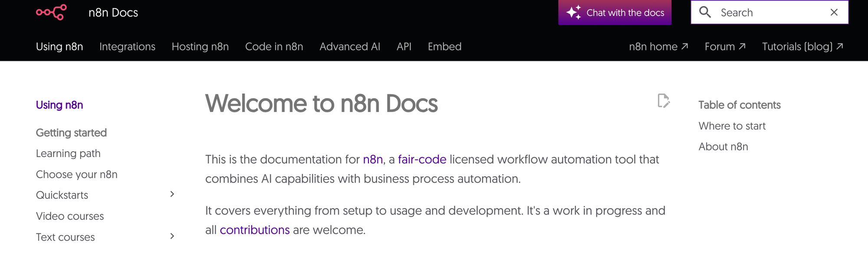This screenshot has height=255, width=868.
Task: Follow the fair-code link in the paragraph
Action: (x=422, y=159)
